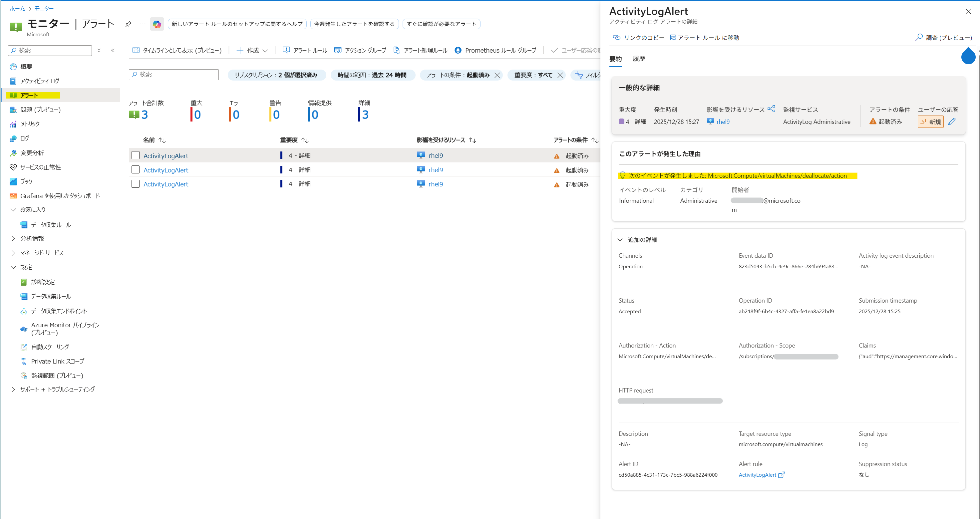Viewport: 980px width, 519px height.
Task: Click the alerts list search field
Action: pyautogui.click(x=174, y=75)
